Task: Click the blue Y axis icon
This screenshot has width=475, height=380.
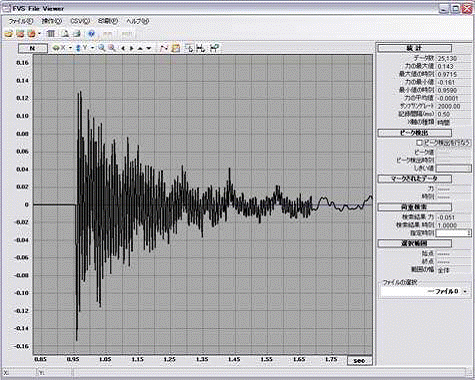Action: (79, 48)
